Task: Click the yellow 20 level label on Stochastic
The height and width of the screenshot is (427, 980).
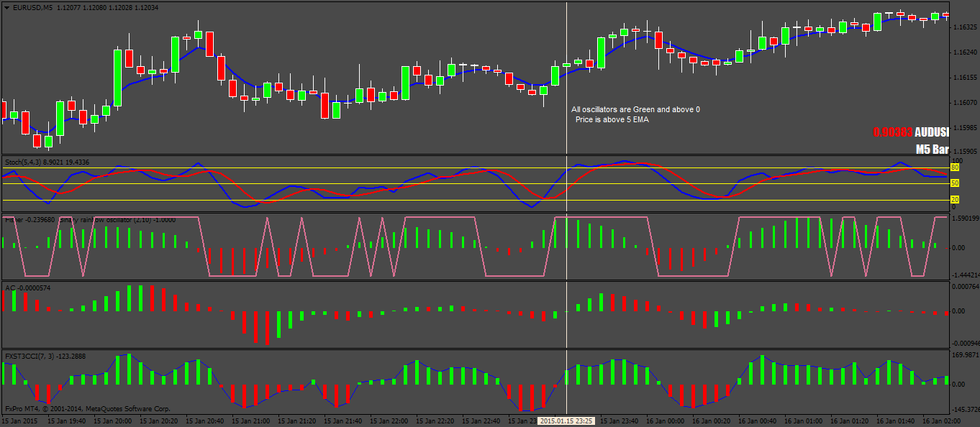Action: (955, 200)
